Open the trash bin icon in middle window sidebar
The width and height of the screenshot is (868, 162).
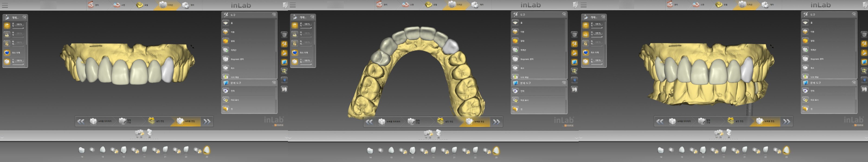tap(574, 35)
